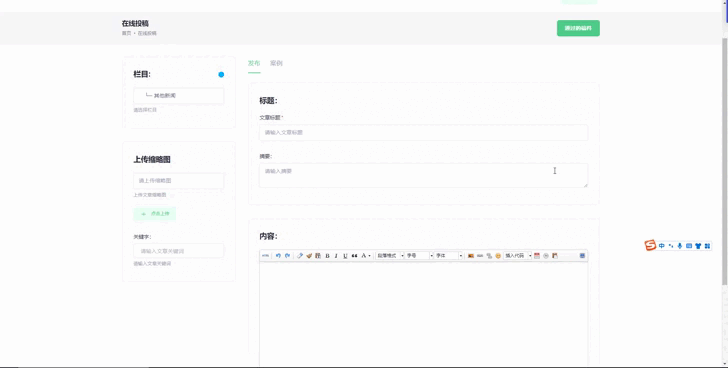Image resolution: width=728 pixels, height=368 pixels.
Task: Click the 上传缩略图 heading
Action: pos(152,159)
